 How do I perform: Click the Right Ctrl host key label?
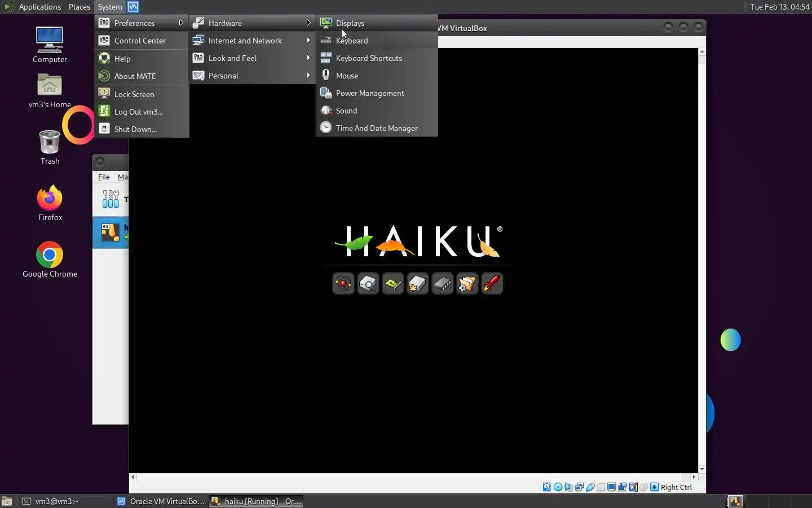tap(676, 487)
